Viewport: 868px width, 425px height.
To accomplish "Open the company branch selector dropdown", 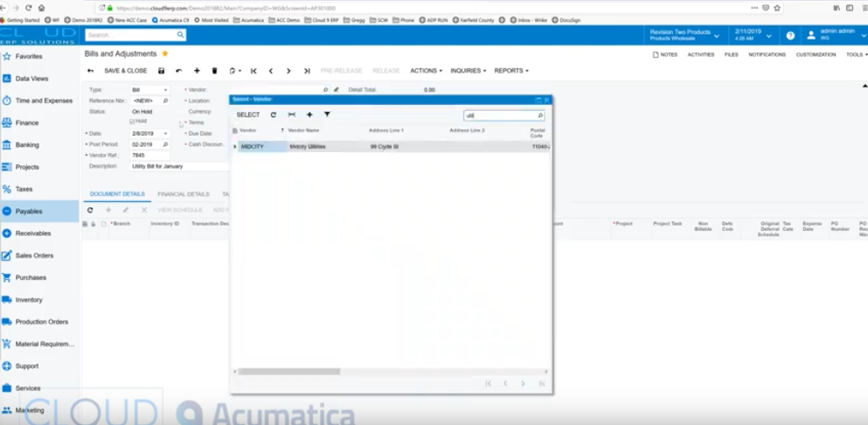I will tap(684, 35).
